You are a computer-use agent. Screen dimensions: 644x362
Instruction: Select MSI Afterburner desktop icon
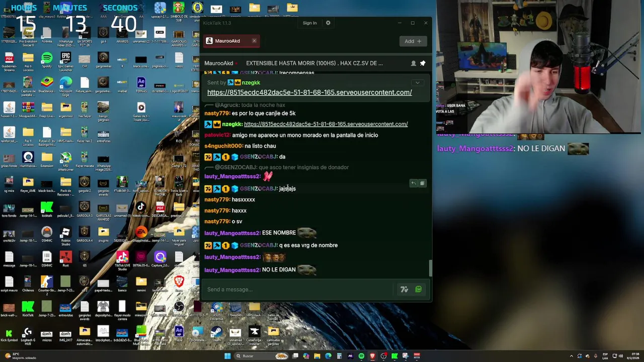pos(65,162)
